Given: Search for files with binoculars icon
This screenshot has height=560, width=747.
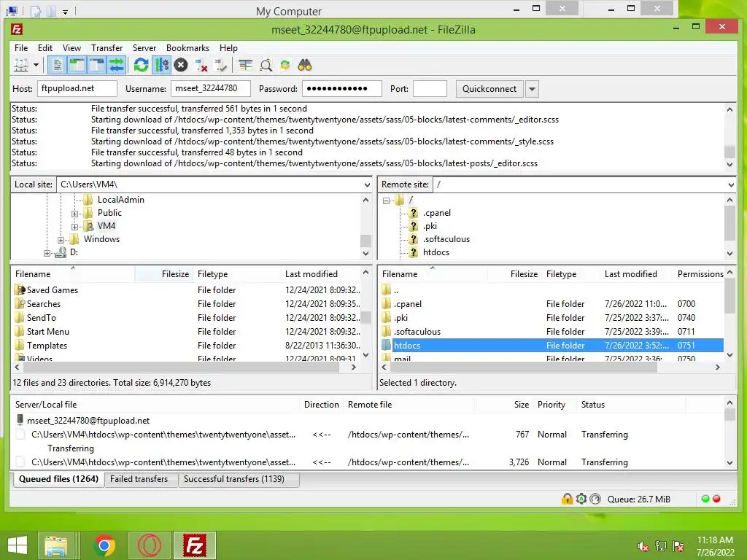Looking at the screenshot, I should 305,65.
